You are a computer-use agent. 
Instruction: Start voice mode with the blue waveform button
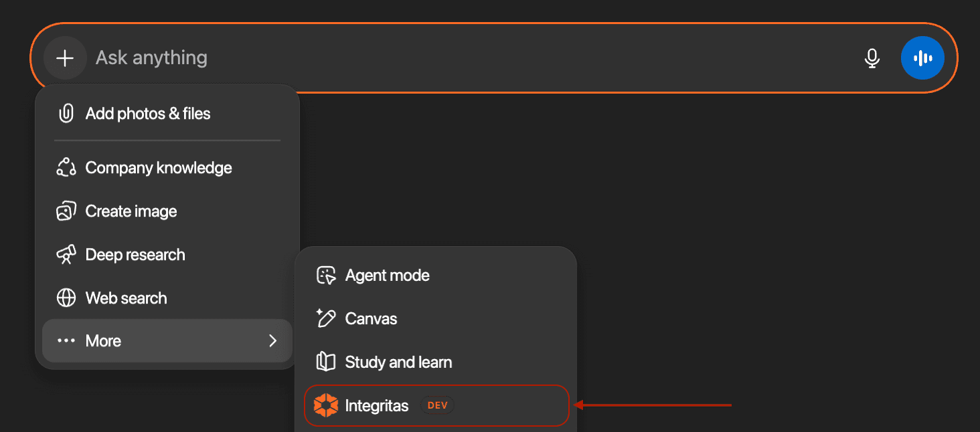922,58
